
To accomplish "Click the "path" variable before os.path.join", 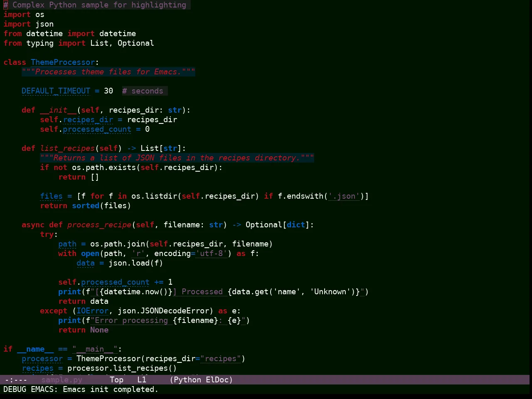I will tap(67, 244).
